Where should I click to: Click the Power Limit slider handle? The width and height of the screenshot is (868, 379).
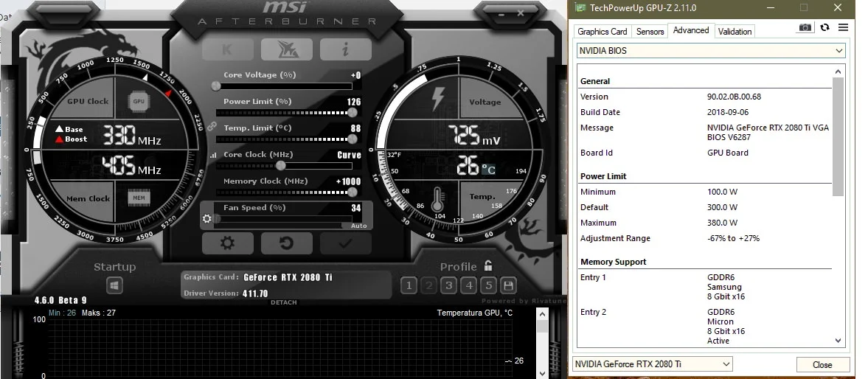pyautogui.click(x=352, y=112)
